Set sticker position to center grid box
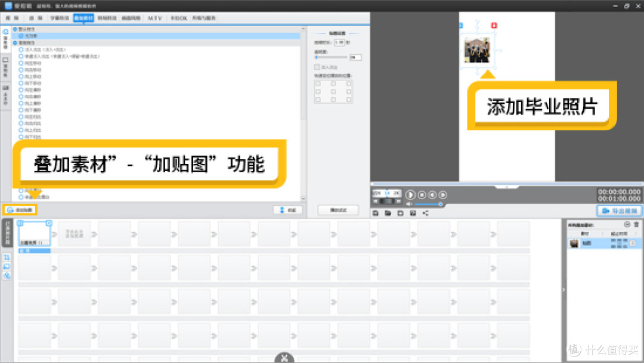This screenshot has height=363, width=644. [333, 91]
